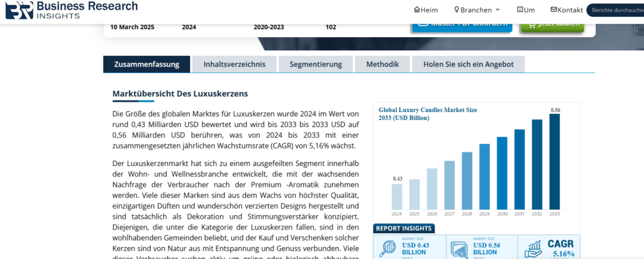Click the envelope icon beside Kontakt

(x=553, y=10)
